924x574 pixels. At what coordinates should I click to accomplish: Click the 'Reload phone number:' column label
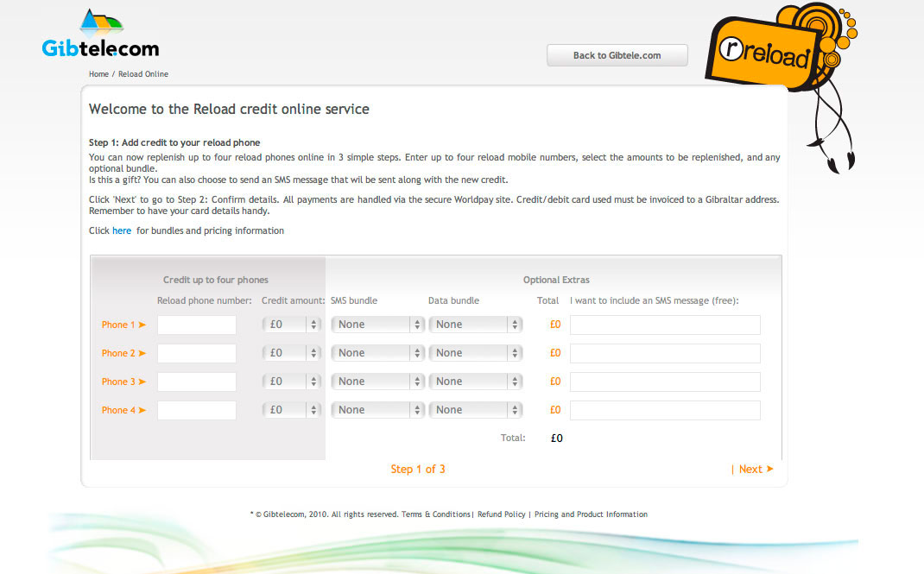(205, 301)
